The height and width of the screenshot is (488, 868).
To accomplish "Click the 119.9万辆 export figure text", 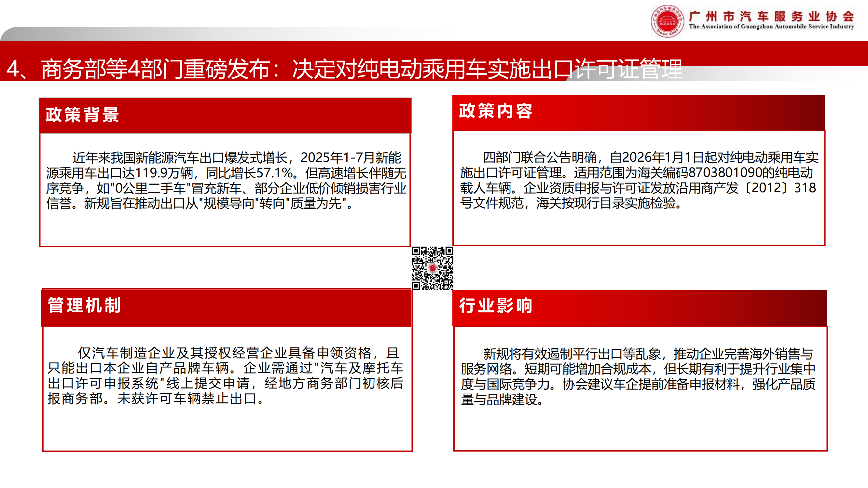I will (x=164, y=173).
